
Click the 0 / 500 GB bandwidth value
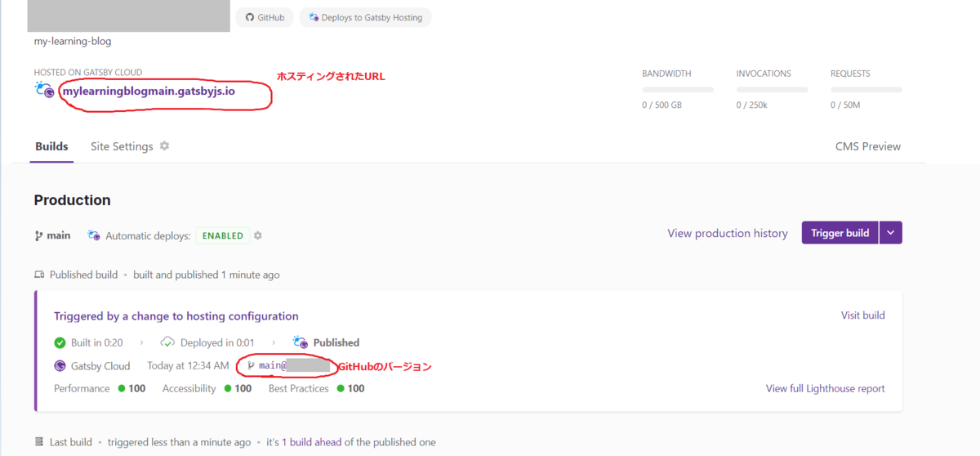(x=662, y=105)
